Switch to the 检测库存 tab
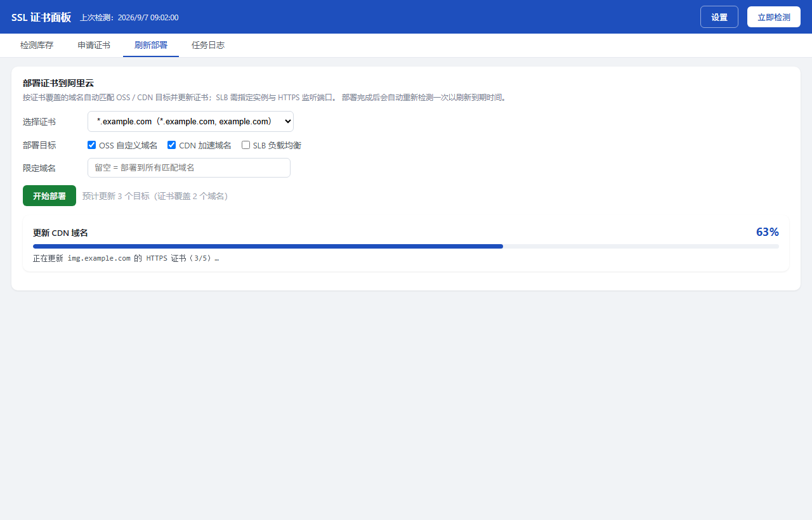This screenshot has width=812, height=520. click(37, 45)
